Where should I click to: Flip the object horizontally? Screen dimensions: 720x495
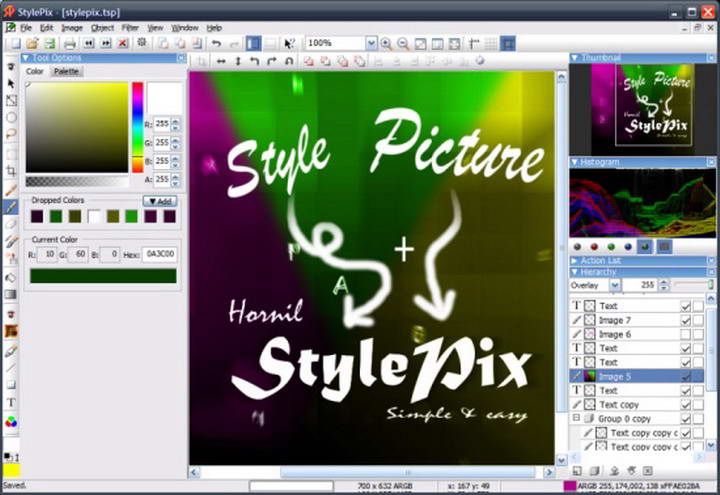tap(221, 61)
